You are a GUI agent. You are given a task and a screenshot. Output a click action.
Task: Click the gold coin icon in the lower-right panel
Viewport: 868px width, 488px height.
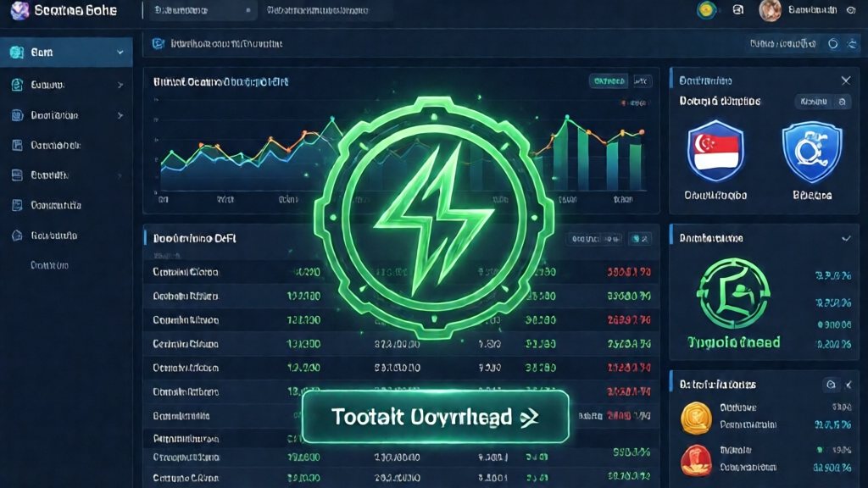pyautogui.click(x=696, y=417)
